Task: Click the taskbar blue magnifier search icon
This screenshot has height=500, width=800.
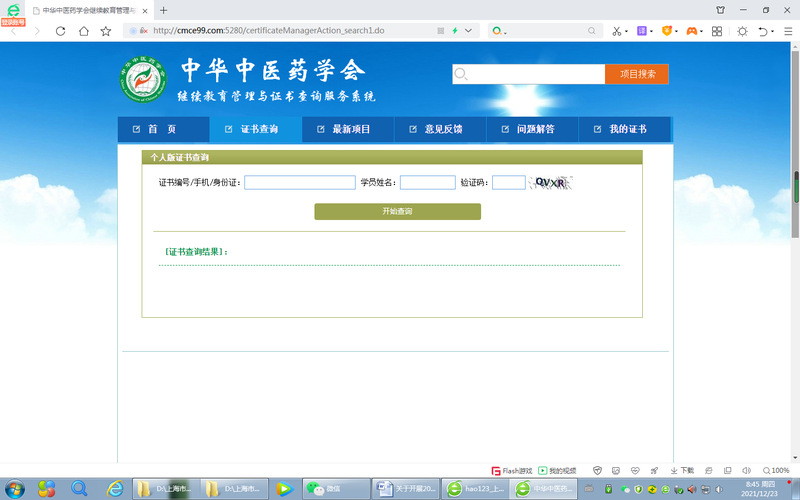Action: coord(79,489)
